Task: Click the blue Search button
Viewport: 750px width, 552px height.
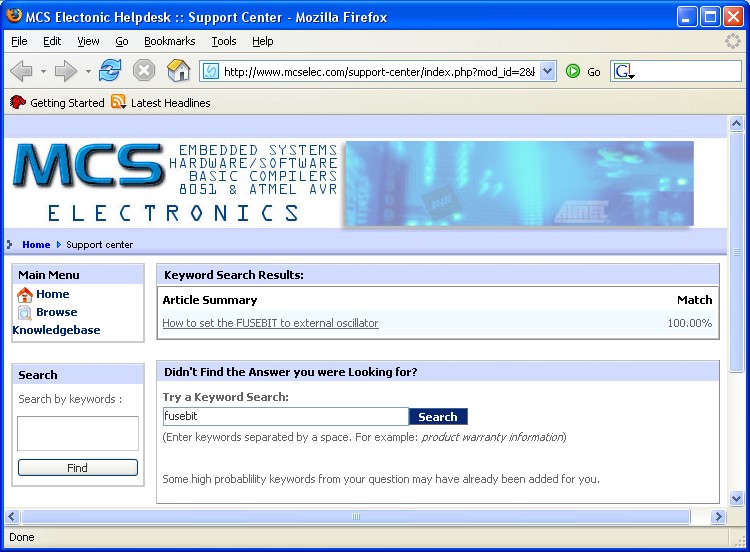Action: (438, 417)
